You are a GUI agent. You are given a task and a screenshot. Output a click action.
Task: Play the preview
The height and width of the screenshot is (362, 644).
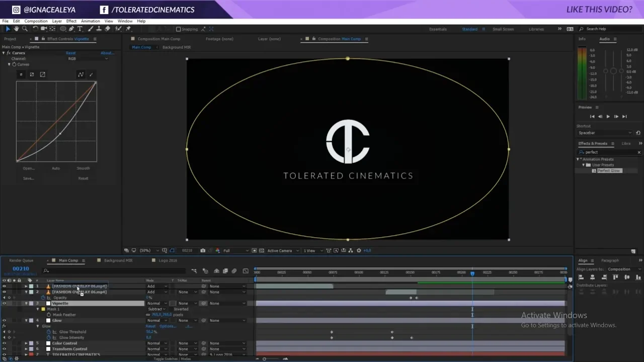click(x=608, y=116)
